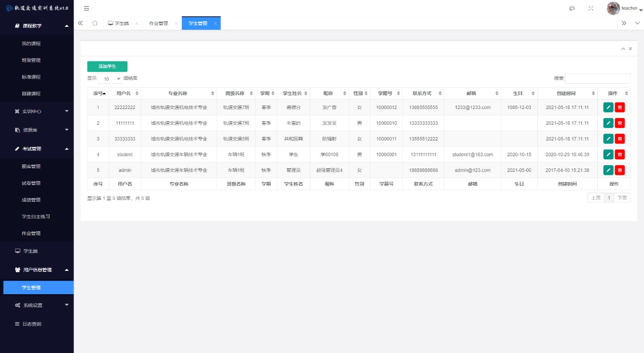This screenshot has width=644, height=353.
Task: Sort the table by 用户名 column
Action: pyautogui.click(x=124, y=93)
